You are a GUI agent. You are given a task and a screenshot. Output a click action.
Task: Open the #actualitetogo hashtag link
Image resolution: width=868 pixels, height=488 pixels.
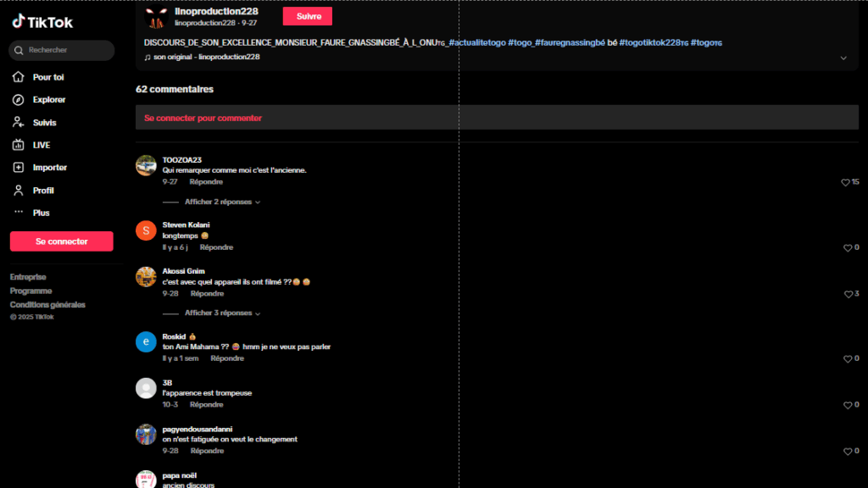[x=476, y=42]
